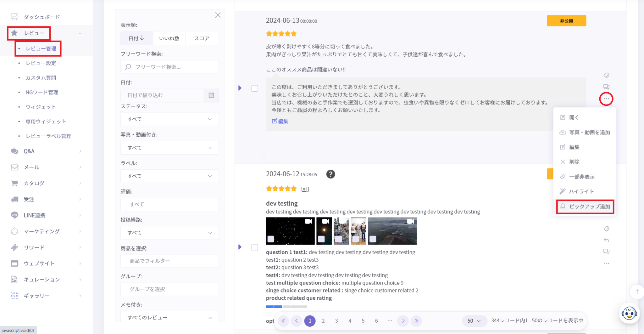Image resolution: width=644 pixels, height=334 pixels.
Task: Open the ダッシュボード sidebar icon
Action: point(14,17)
